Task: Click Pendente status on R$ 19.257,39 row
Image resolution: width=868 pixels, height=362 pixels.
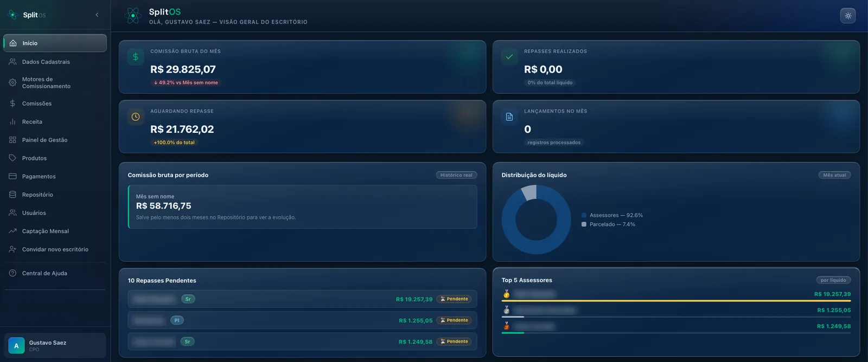Action: pos(454,299)
